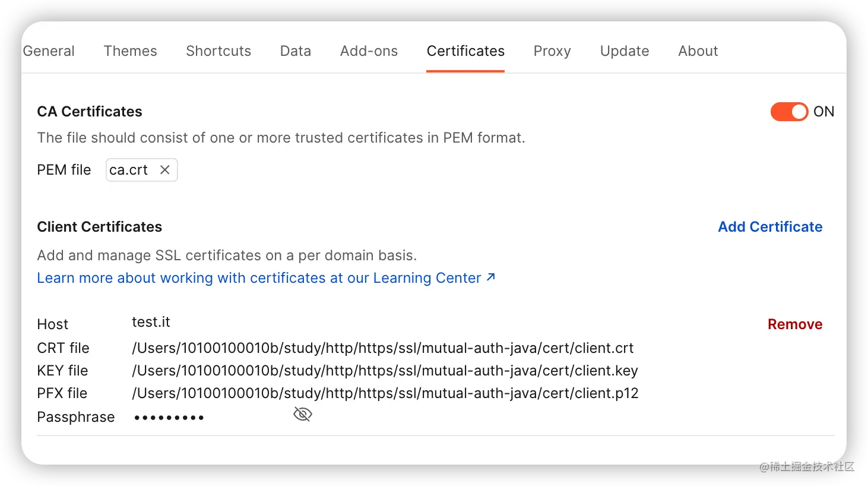868x486 pixels.
Task: Reveal the hidden passphrase with eye icon
Action: point(303,414)
